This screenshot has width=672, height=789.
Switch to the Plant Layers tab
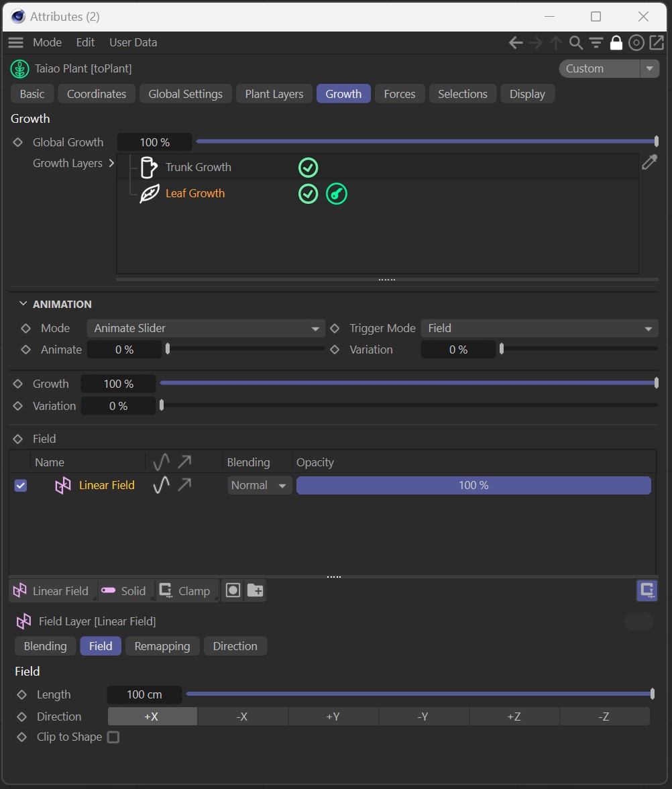(274, 94)
